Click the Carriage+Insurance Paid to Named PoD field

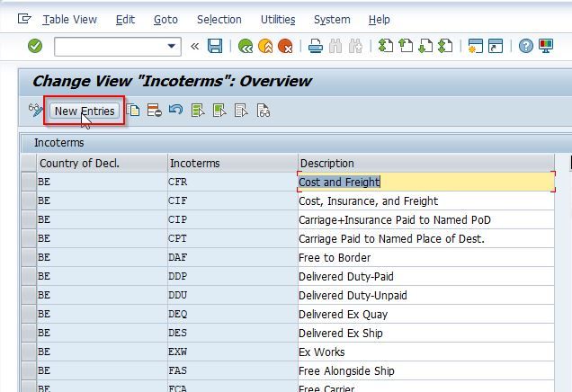(x=426, y=220)
